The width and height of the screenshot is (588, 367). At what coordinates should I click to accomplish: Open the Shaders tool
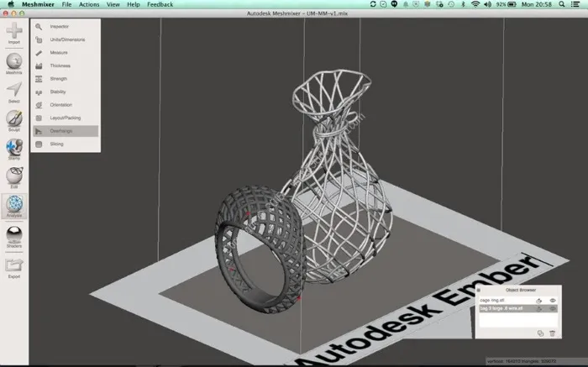[14, 237]
